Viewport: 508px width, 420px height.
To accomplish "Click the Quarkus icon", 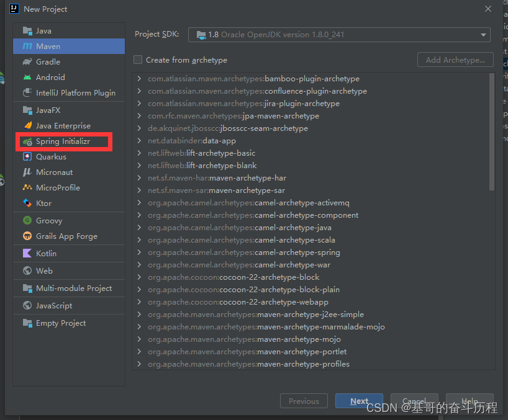I will pos(27,156).
